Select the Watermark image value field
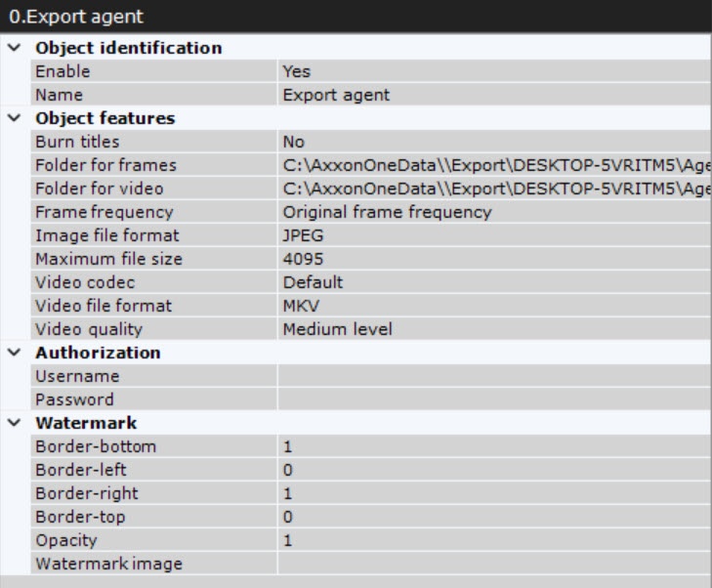712x588 pixels. pos(493,564)
